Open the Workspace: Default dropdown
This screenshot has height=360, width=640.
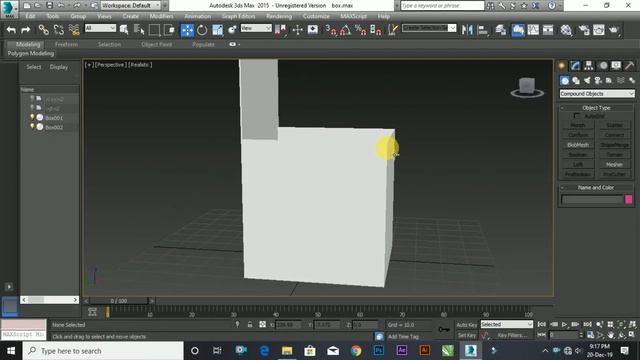pos(131,5)
